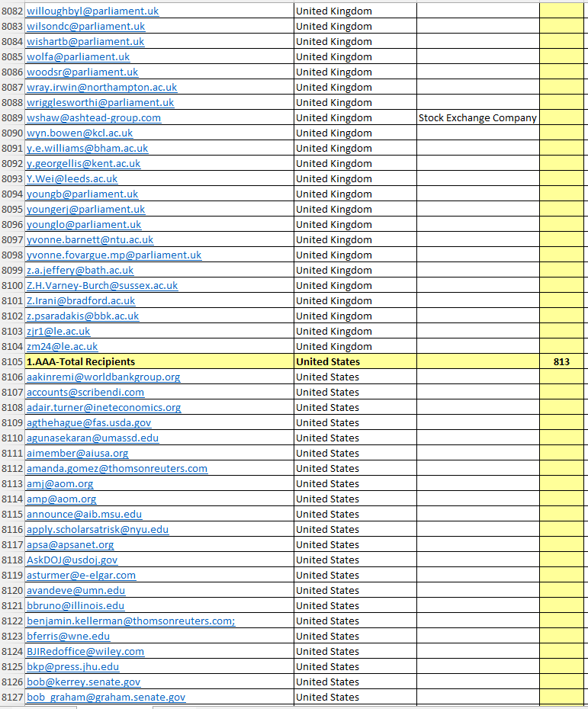Click wray.irwin@northampton.ac.uk link
This screenshot has height=709, width=588.
point(101,87)
